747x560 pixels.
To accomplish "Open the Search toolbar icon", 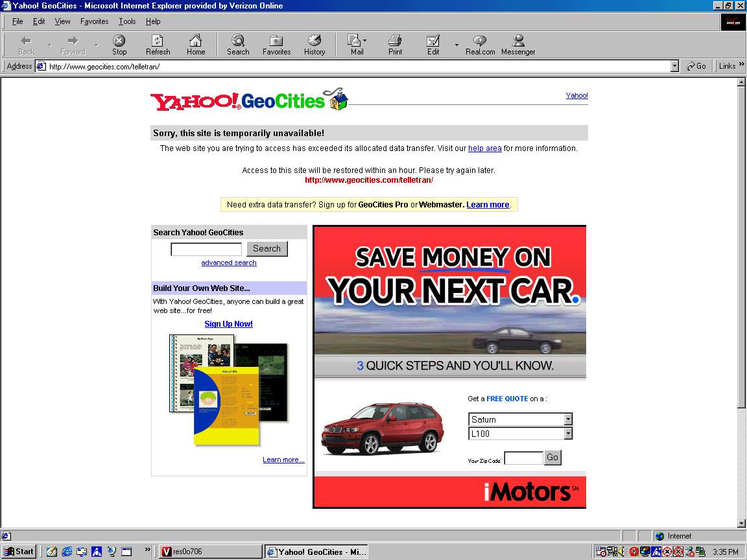I will pos(238,45).
